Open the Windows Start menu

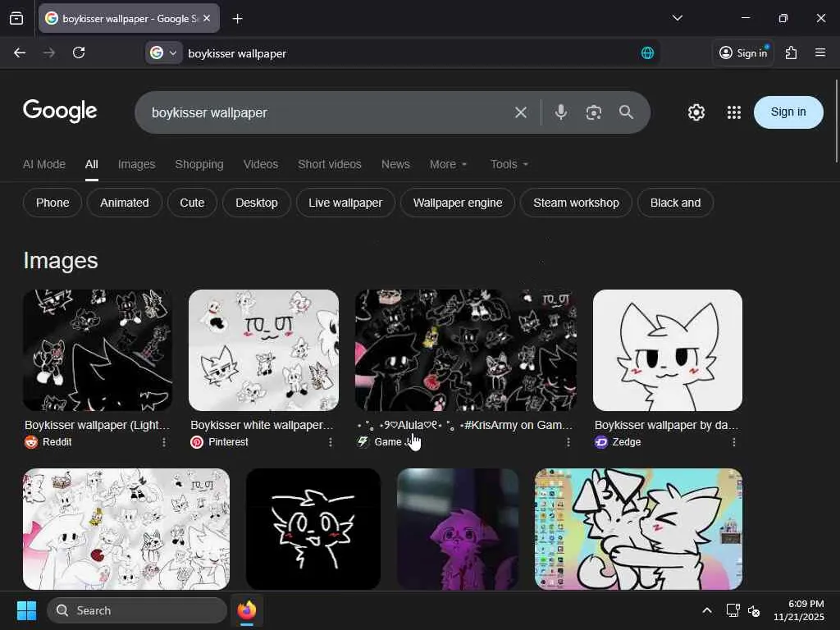point(26,610)
